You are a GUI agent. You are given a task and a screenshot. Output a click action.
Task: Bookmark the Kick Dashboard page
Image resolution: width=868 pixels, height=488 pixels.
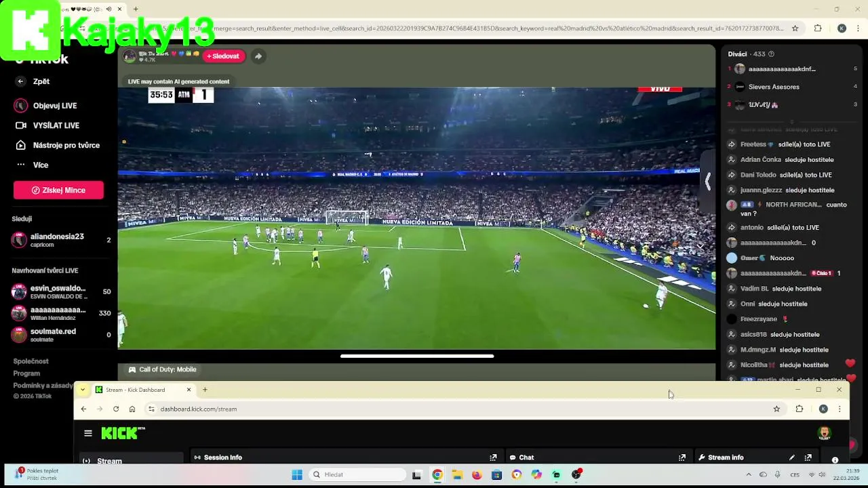[x=776, y=409]
